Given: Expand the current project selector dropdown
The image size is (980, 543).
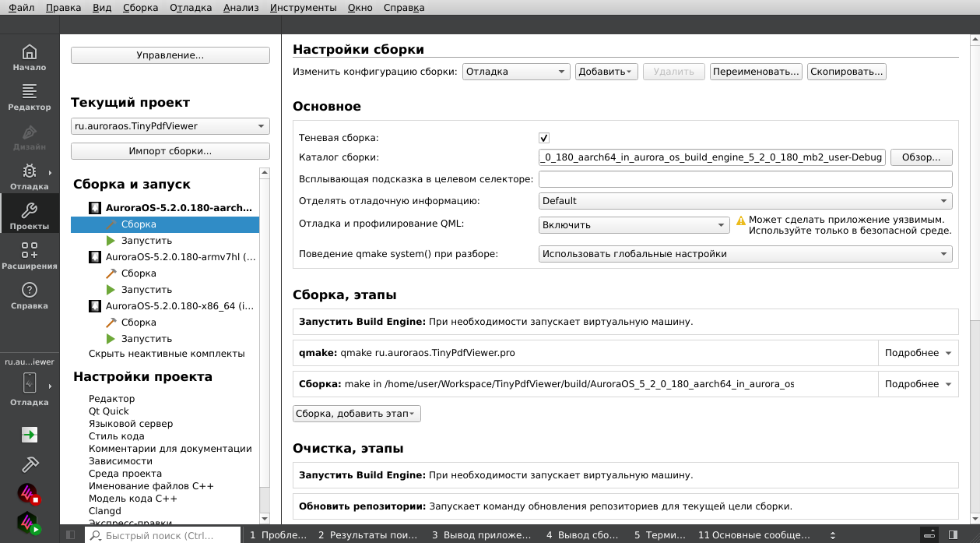Looking at the screenshot, I should click(x=170, y=126).
